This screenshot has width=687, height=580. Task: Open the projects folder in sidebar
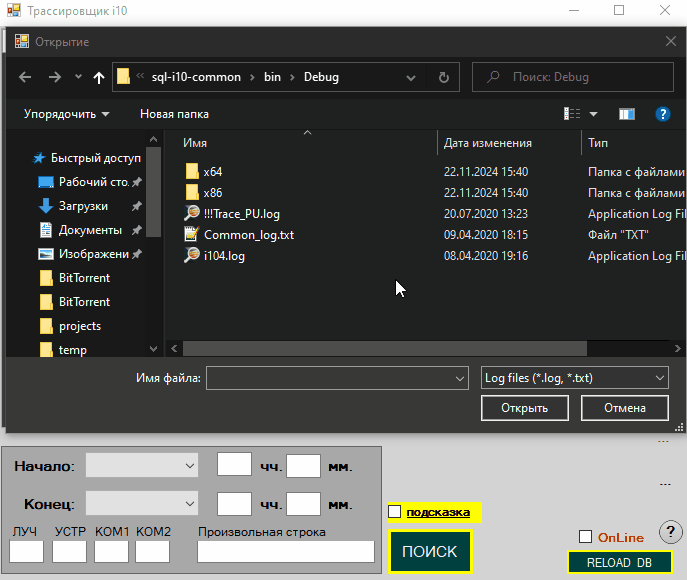coord(70,326)
